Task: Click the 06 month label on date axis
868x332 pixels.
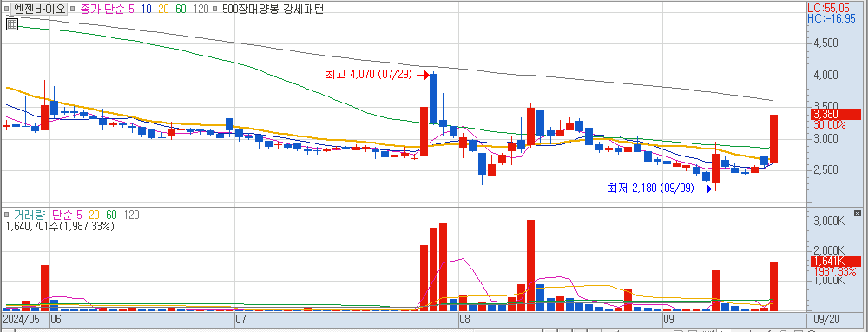Action: pyautogui.click(x=56, y=320)
